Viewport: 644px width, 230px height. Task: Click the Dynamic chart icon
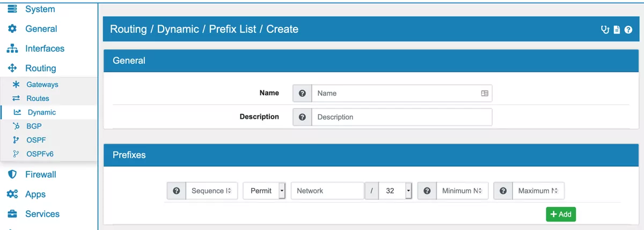(17, 112)
